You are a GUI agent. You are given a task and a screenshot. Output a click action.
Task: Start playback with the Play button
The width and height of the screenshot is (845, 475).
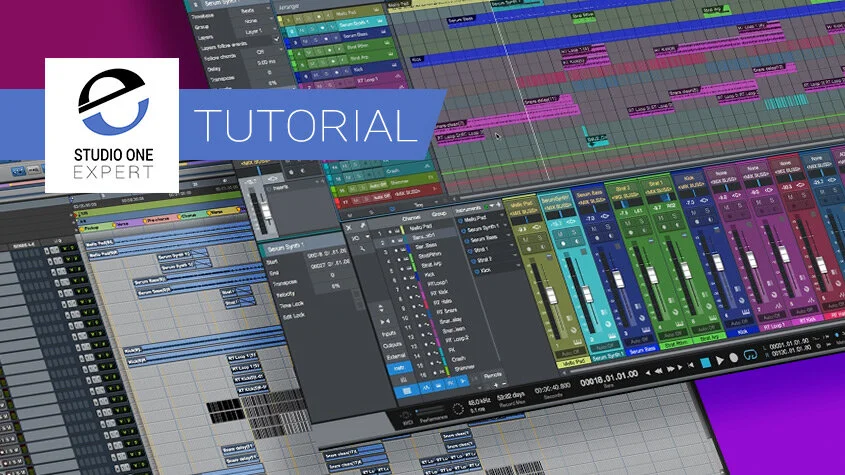pos(720,361)
